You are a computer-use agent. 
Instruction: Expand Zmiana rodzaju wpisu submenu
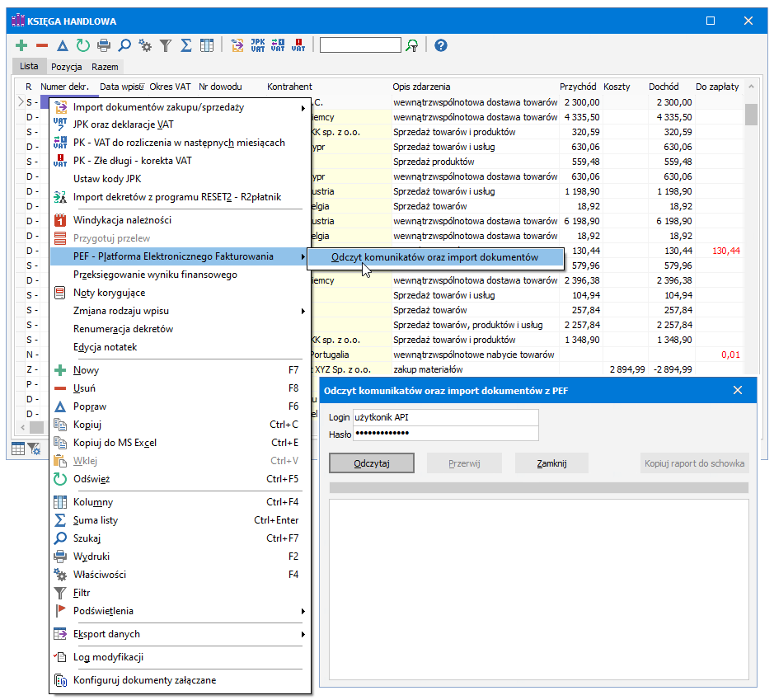181,311
